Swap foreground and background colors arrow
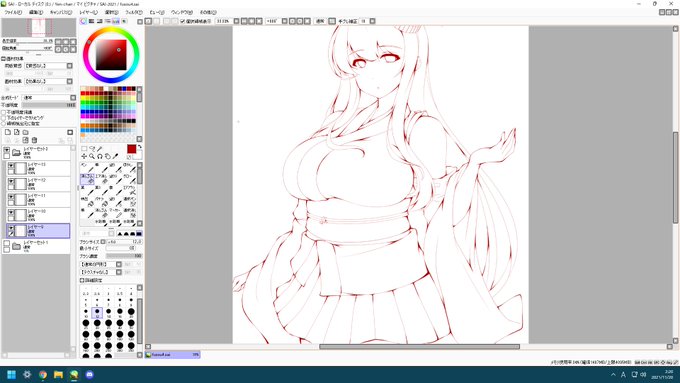Screen dimensions: 680x383 point(140,146)
